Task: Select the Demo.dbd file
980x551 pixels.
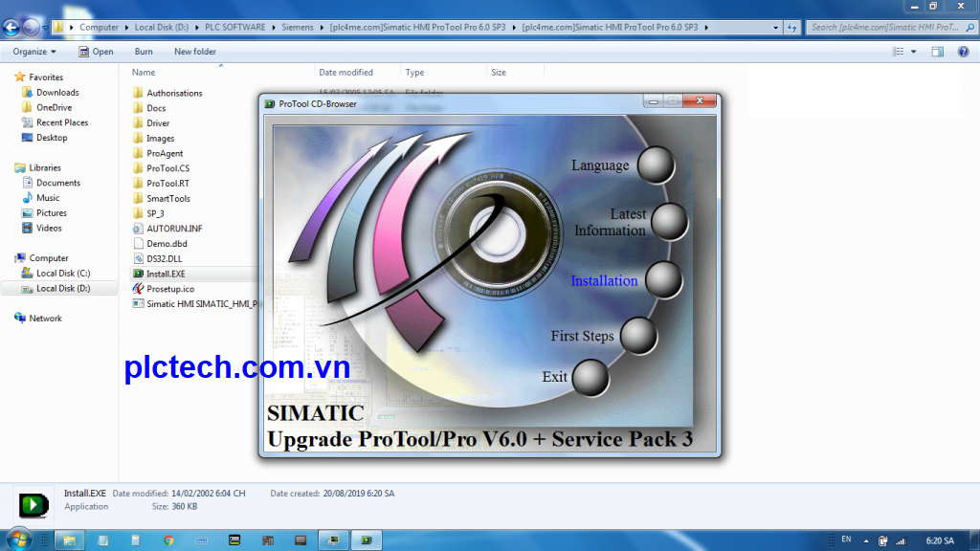Action: point(160,244)
